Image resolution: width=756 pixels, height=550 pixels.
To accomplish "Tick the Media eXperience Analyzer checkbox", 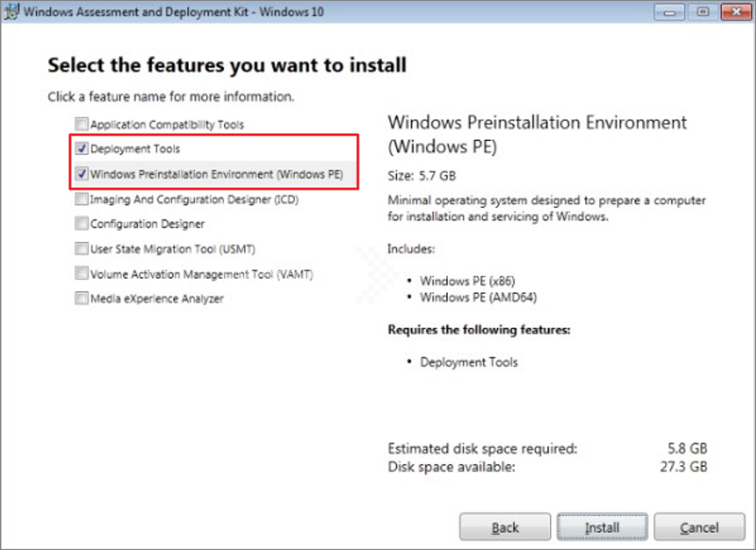I will (82, 299).
